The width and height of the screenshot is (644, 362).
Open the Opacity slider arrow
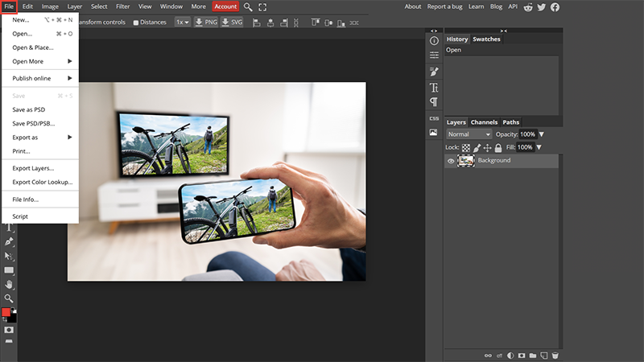[x=541, y=134]
